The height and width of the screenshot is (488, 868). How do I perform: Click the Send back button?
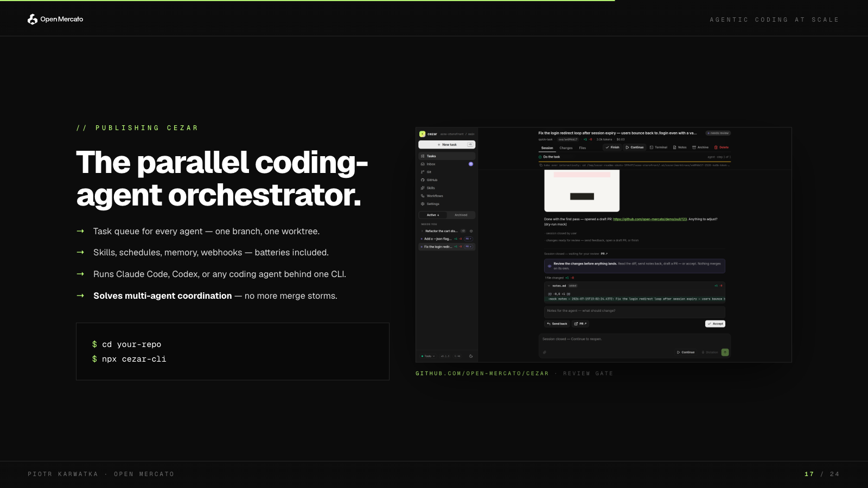[x=557, y=324]
